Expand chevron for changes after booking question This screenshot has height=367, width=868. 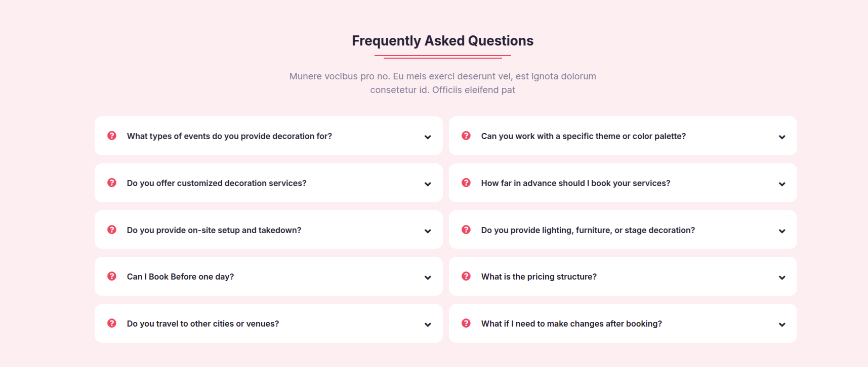tap(782, 325)
